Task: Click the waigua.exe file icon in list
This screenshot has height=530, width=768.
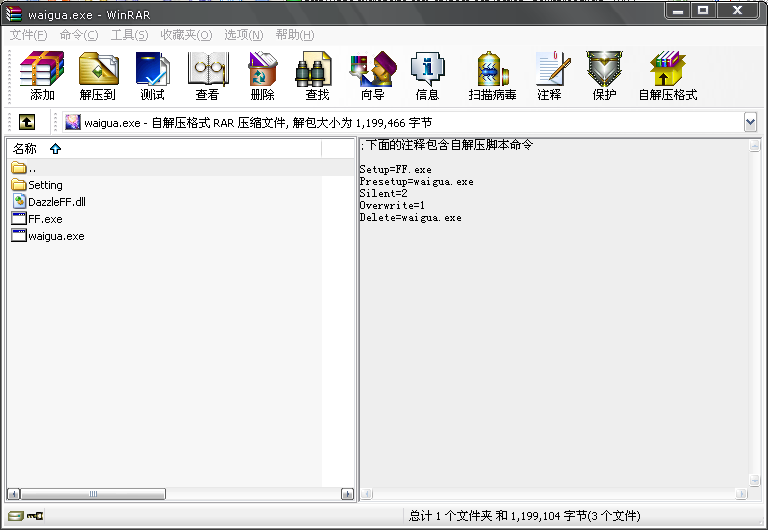Action: point(19,236)
